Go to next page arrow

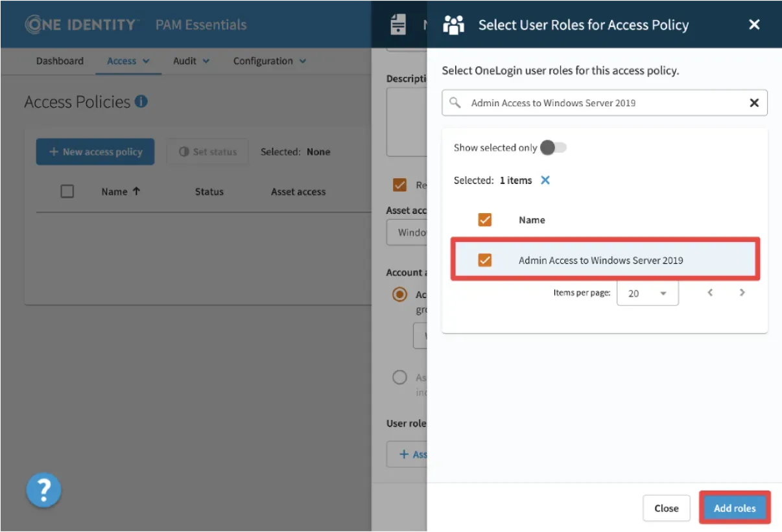742,293
